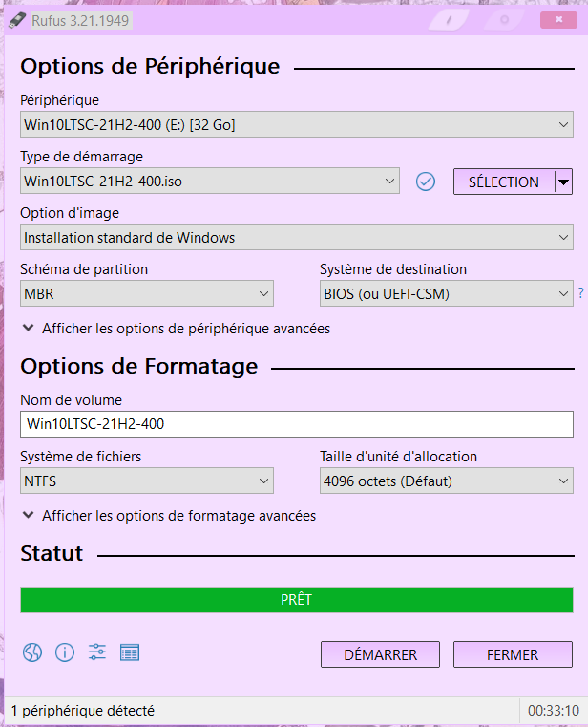
Task: Click the 'Rufus 3.21.1949' title text
Action: pos(80,21)
